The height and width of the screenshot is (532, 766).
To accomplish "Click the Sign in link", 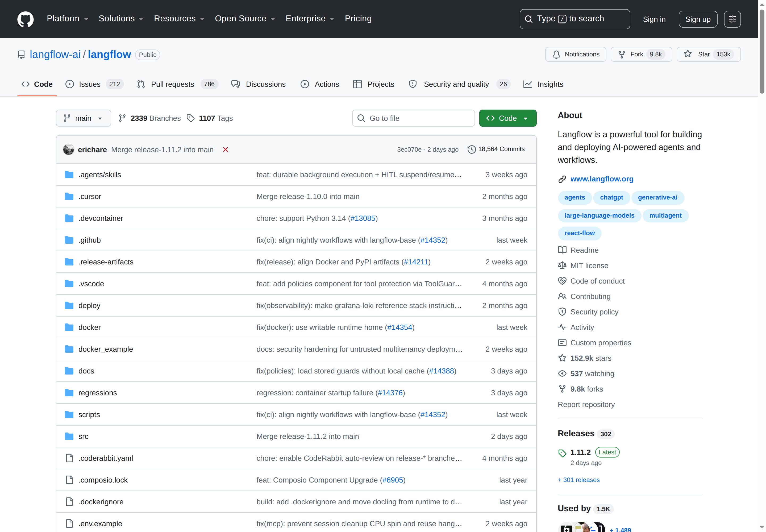I will click(654, 19).
